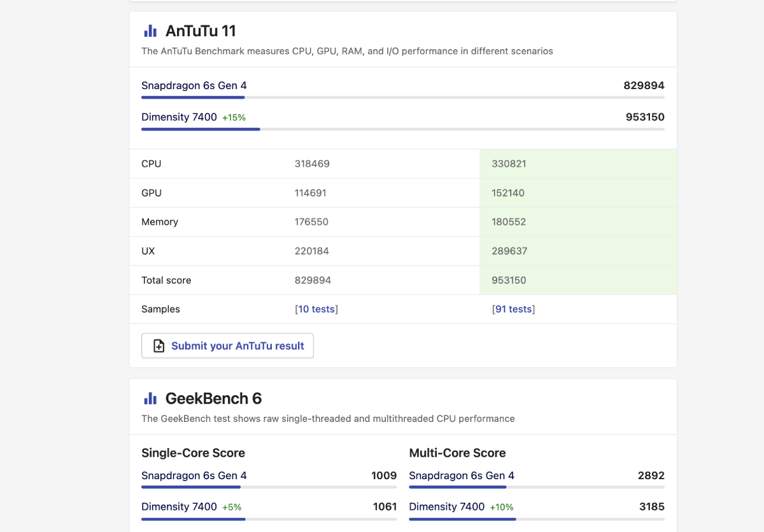Click the AnTuTu 11 heading
This screenshot has height=532, width=764.
coord(201,31)
